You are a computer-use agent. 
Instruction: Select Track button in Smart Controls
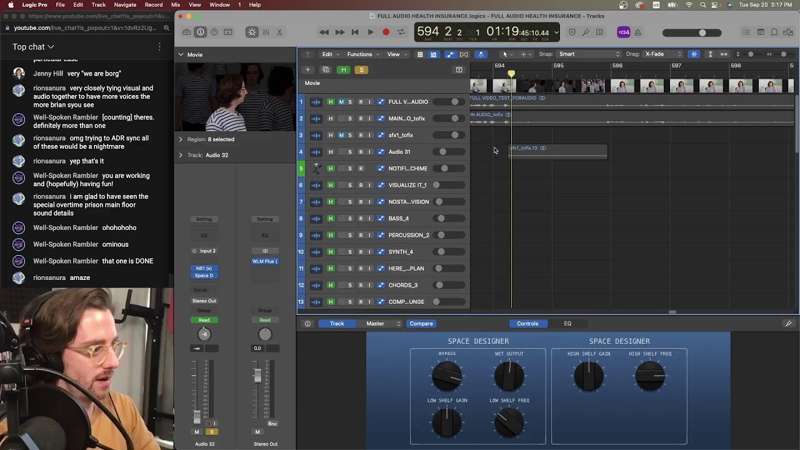pyautogui.click(x=337, y=323)
